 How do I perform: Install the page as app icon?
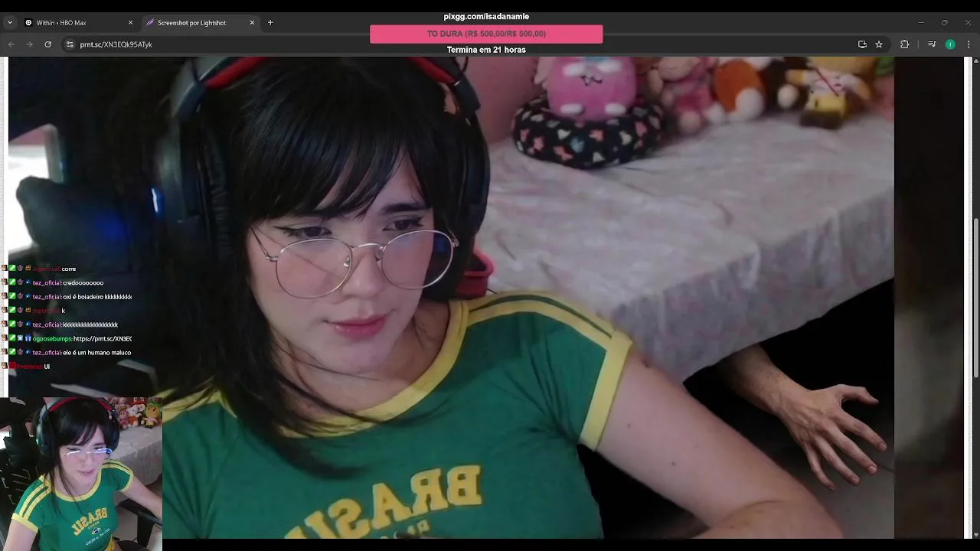(x=862, y=44)
